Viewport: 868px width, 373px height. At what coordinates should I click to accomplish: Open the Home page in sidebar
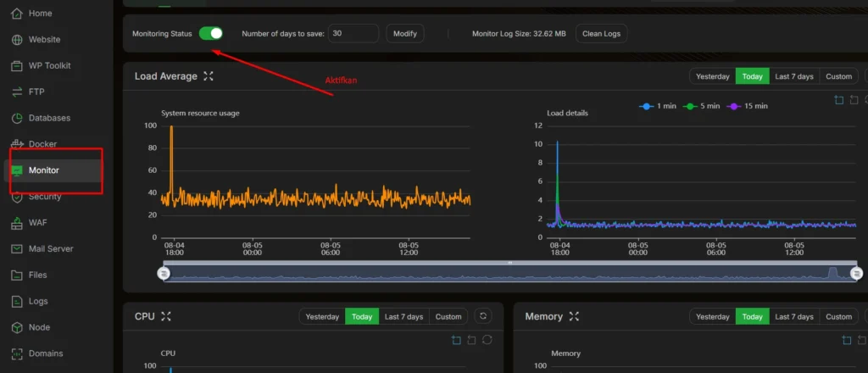coord(40,14)
